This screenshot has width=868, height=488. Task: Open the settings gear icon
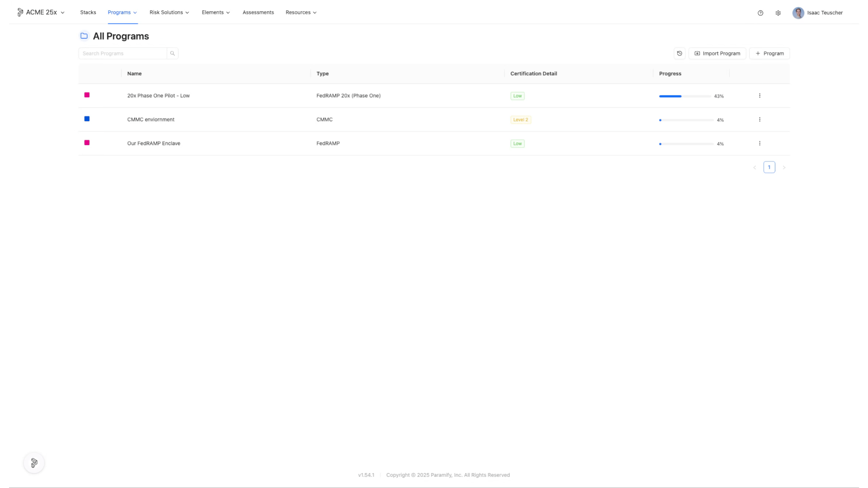tap(778, 13)
